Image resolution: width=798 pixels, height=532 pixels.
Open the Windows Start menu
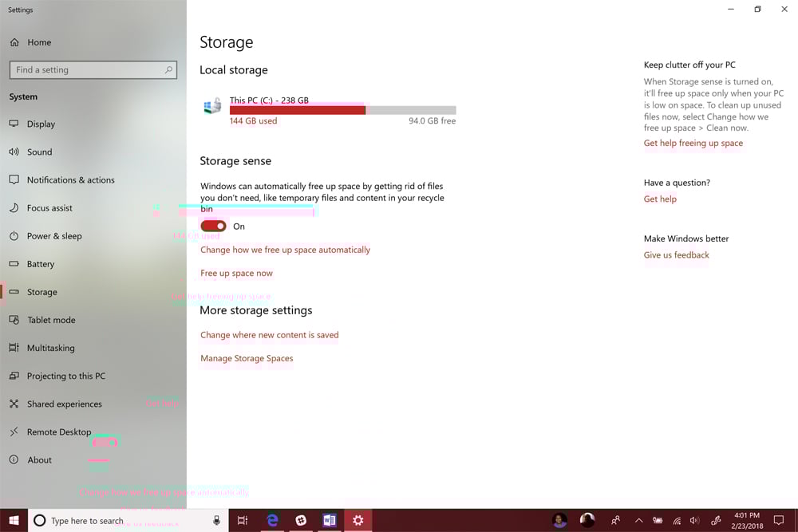coord(14,520)
